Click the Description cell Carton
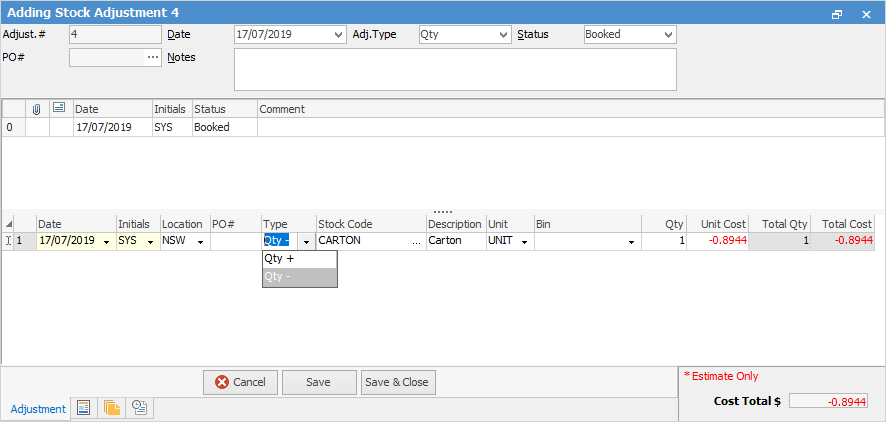This screenshot has height=423, width=886. coord(457,241)
